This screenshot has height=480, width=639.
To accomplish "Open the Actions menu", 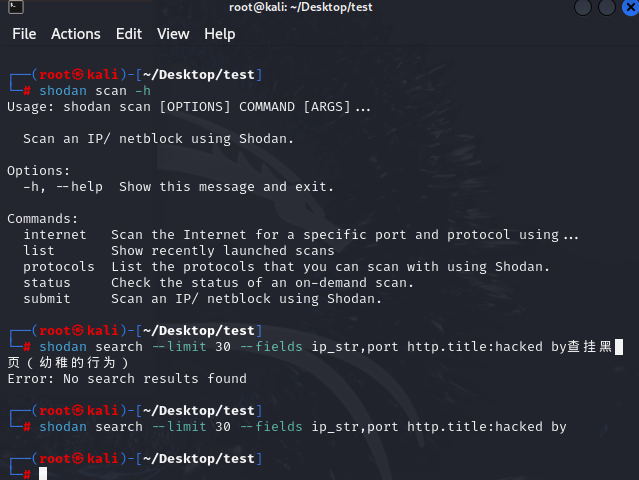I will (76, 34).
